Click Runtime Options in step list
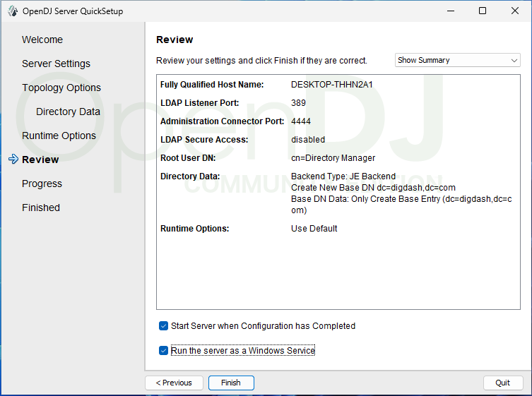The height and width of the screenshot is (396, 532). 59,136
